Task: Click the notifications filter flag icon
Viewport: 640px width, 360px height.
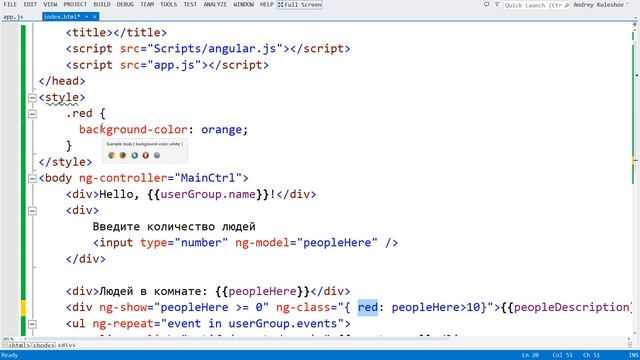Action: pyautogui.click(x=497, y=4)
